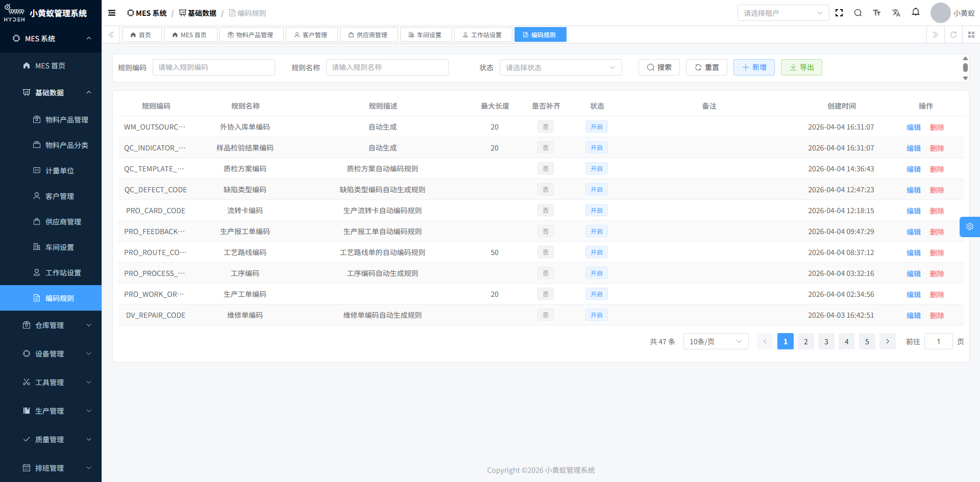The image size is (980, 482).
Task: Go to previous page arrow in pagination
Action: [x=765, y=341]
